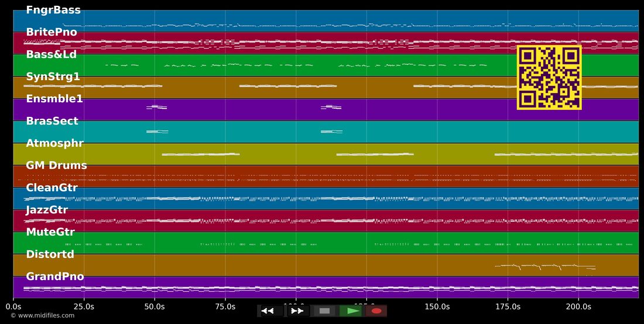Image resolution: width=644 pixels, height=324 pixels.
Task: Jump to the 50.0s time marker
Action: pos(155,306)
